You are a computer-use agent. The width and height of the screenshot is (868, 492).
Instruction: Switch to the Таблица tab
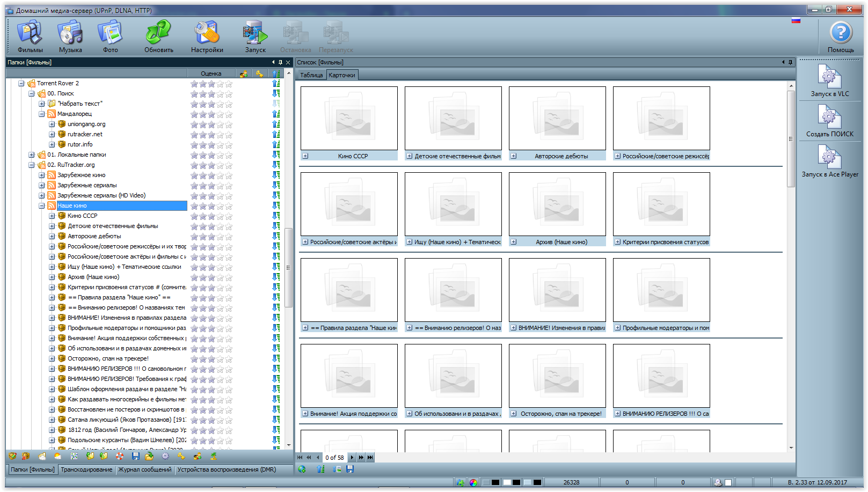click(311, 75)
